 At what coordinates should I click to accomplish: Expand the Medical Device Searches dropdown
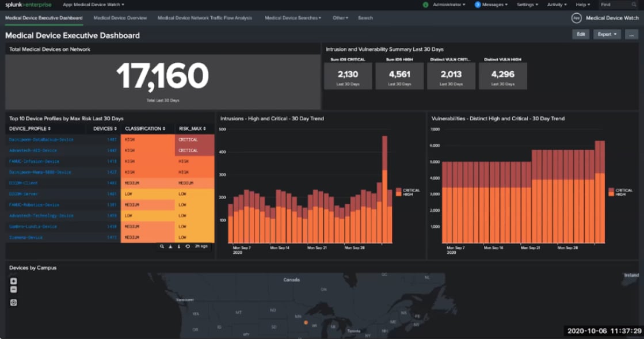tap(291, 18)
